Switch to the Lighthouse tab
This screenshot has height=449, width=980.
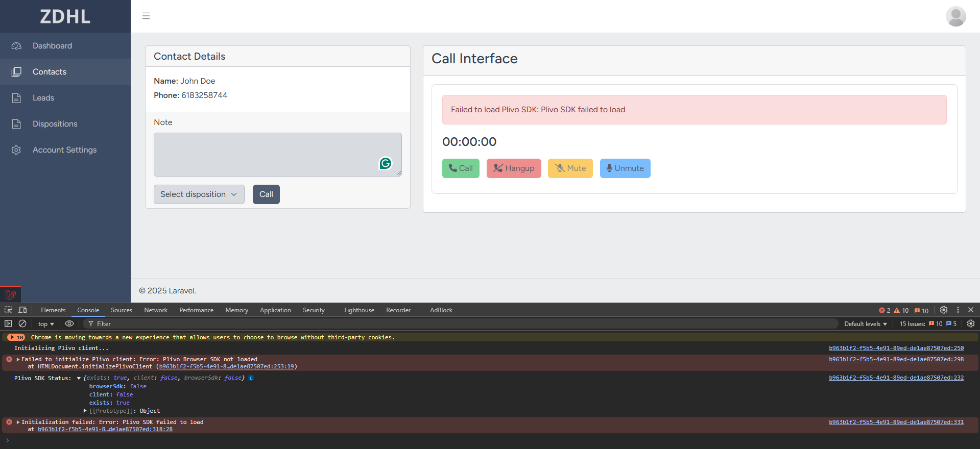point(359,310)
